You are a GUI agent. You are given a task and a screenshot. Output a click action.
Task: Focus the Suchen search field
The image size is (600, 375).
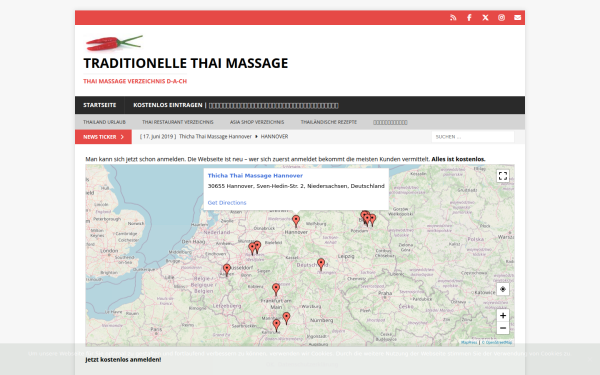click(x=473, y=137)
